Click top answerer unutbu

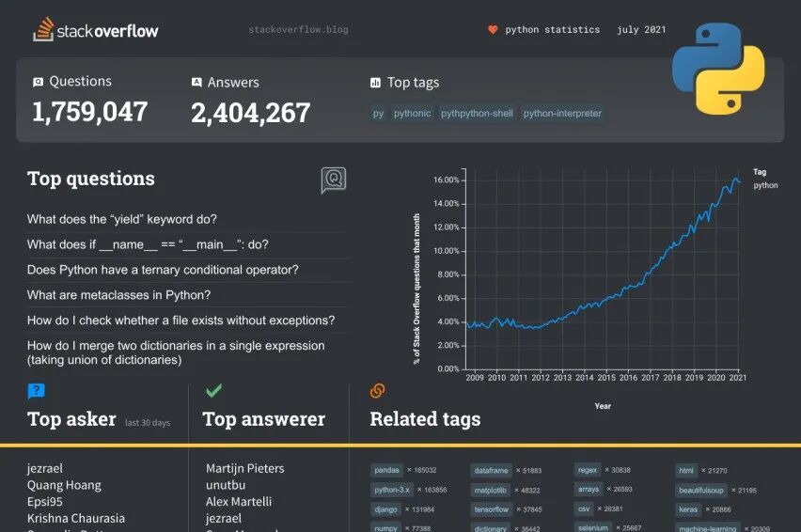pos(226,485)
